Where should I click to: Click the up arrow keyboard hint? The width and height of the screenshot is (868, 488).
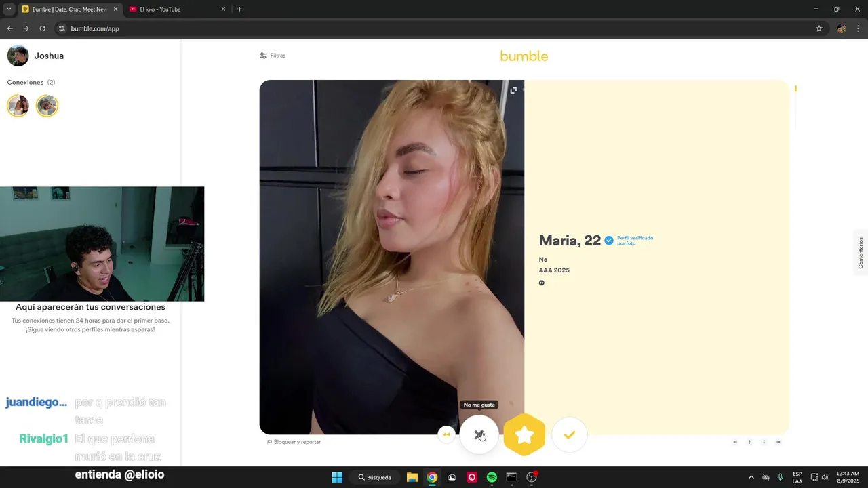click(x=749, y=442)
